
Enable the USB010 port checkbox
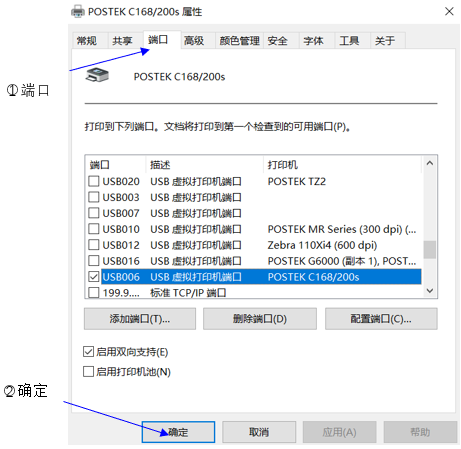(94, 229)
